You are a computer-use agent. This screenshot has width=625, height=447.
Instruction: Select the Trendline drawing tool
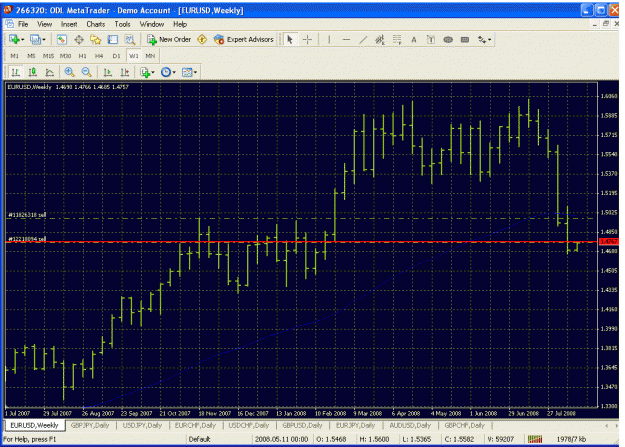[363, 39]
